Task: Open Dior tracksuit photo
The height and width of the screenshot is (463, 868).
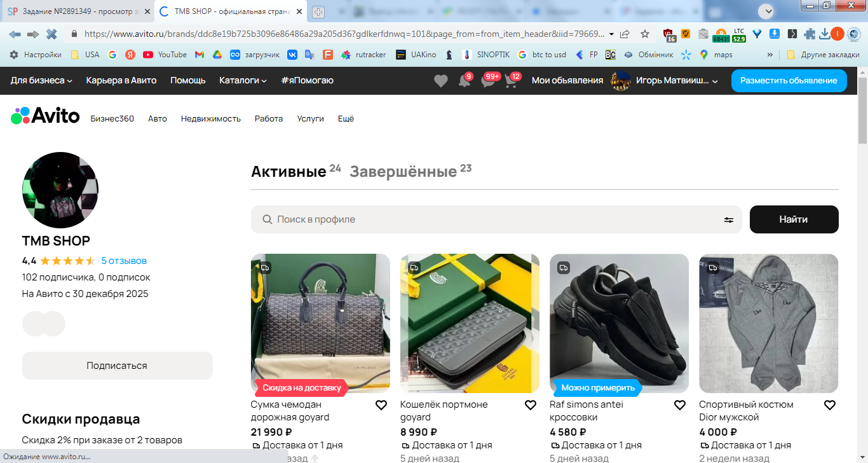Action: 769,324
